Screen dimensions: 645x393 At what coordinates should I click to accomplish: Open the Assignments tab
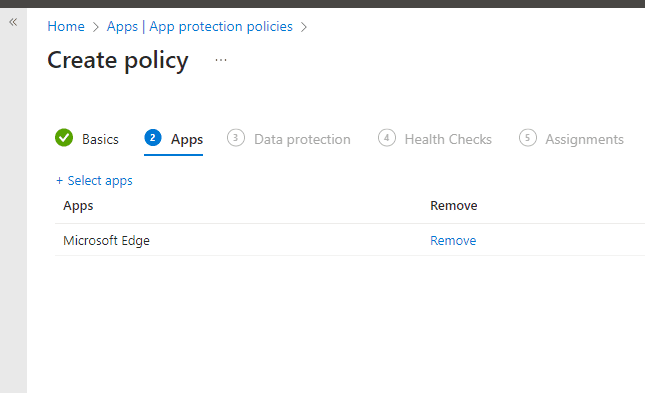tap(584, 139)
